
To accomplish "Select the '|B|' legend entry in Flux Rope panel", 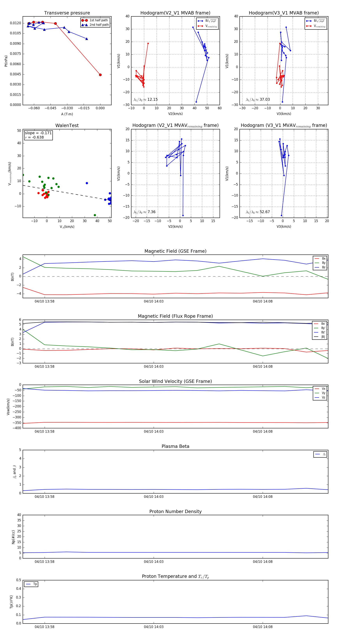I will tap(320, 337).
